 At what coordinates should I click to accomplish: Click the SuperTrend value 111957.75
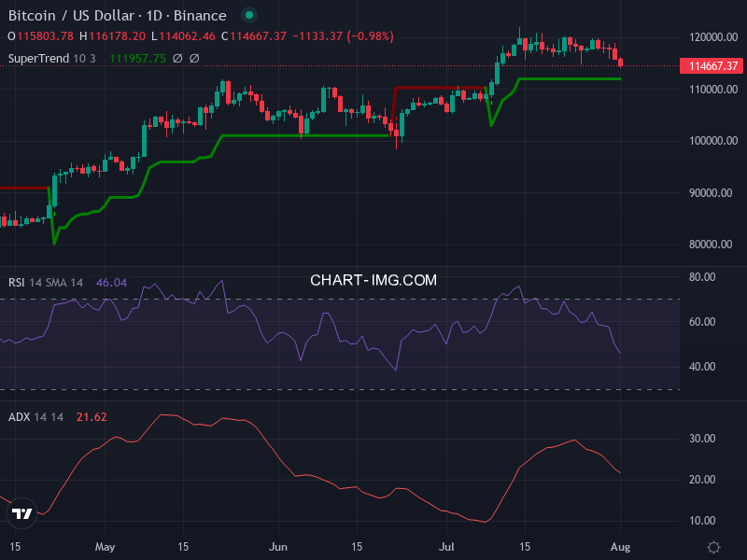[x=137, y=59]
